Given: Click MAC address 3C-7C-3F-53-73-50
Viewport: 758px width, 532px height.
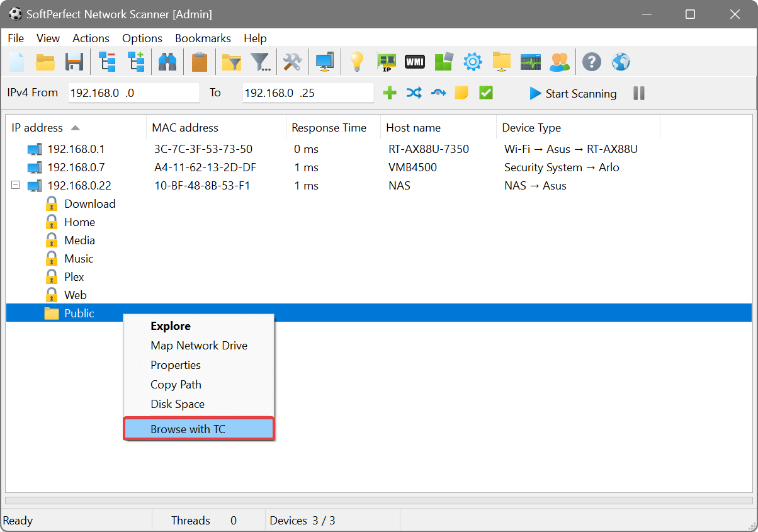Looking at the screenshot, I should tap(203, 149).
